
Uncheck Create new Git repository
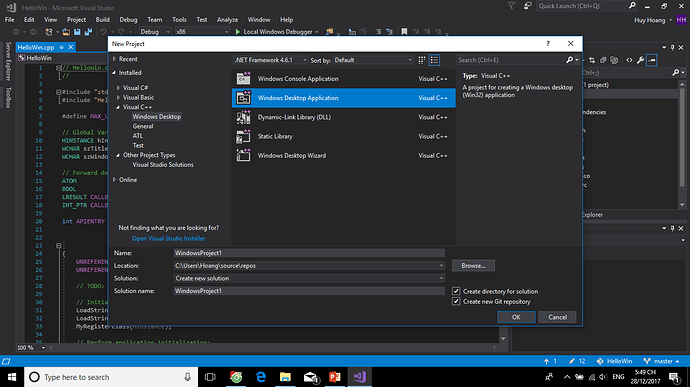456,302
